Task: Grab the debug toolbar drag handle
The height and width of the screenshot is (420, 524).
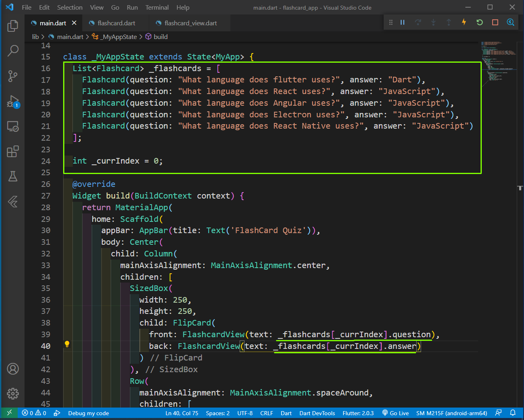Action: [x=390, y=23]
